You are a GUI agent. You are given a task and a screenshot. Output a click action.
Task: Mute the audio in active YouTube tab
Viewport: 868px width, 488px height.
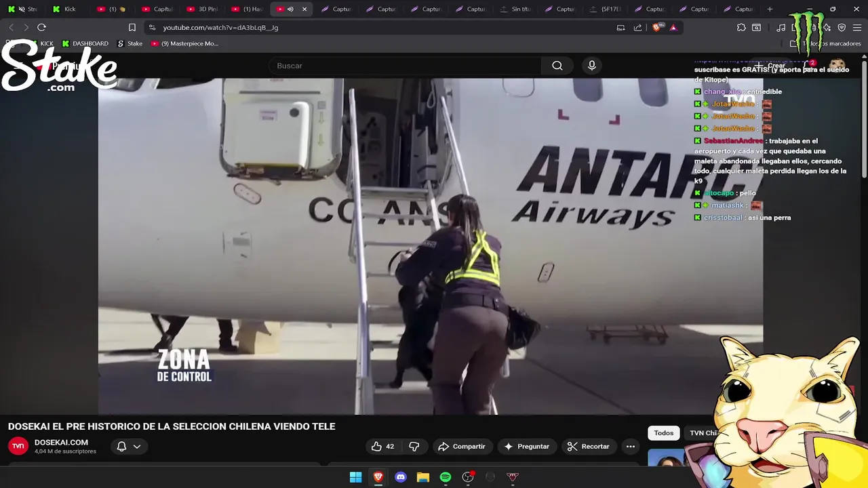point(290,9)
